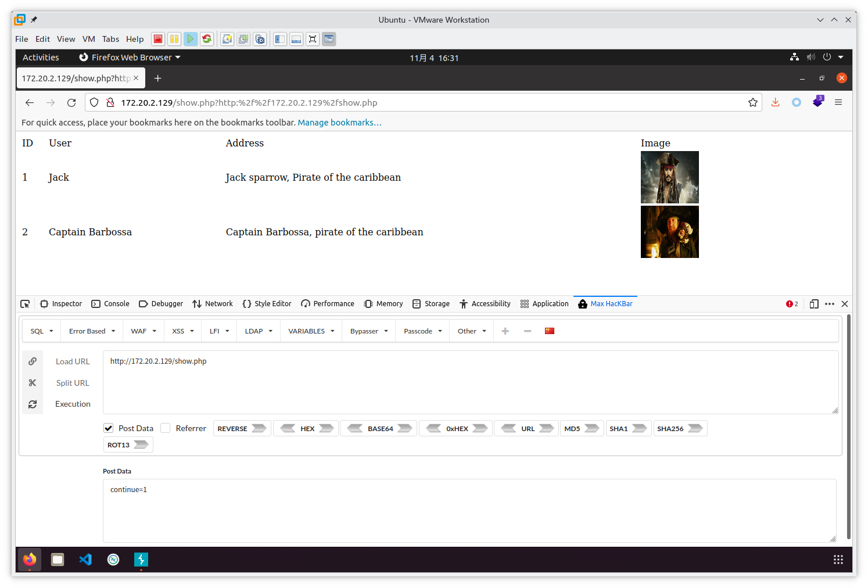This screenshot has height=588, width=868.
Task: Open the Passcode dropdown
Action: pos(423,331)
